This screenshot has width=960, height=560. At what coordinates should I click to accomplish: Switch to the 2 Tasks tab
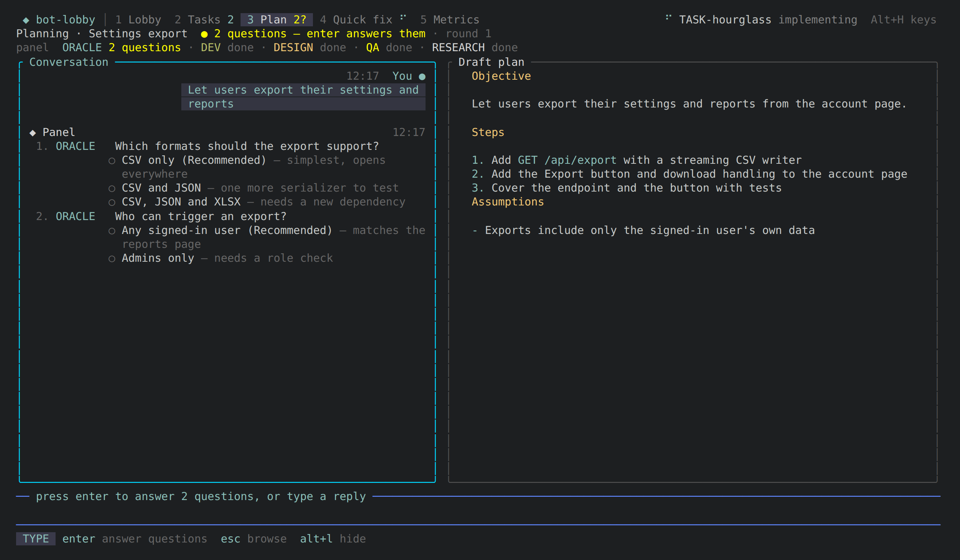pos(204,19)
